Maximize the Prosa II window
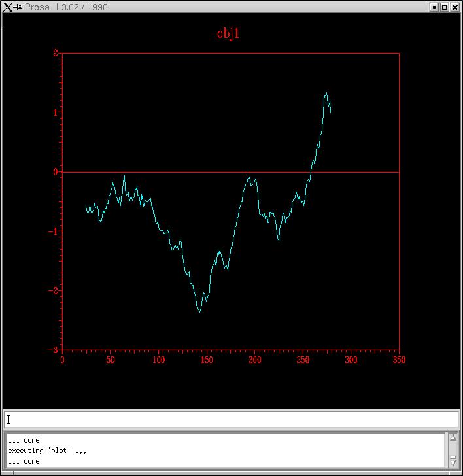Image resolution: width=463 pixels, height=476 pixels. point(445,7)
